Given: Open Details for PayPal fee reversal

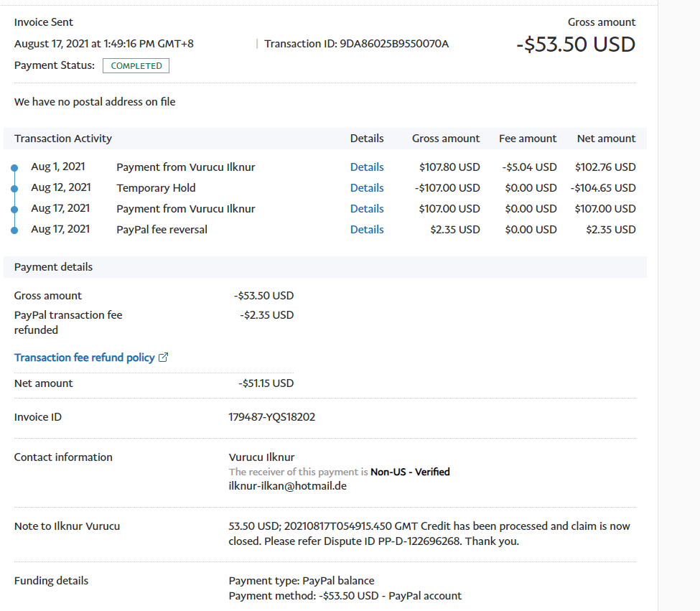Looking at the screenshot, I should (x=366, y=230).
